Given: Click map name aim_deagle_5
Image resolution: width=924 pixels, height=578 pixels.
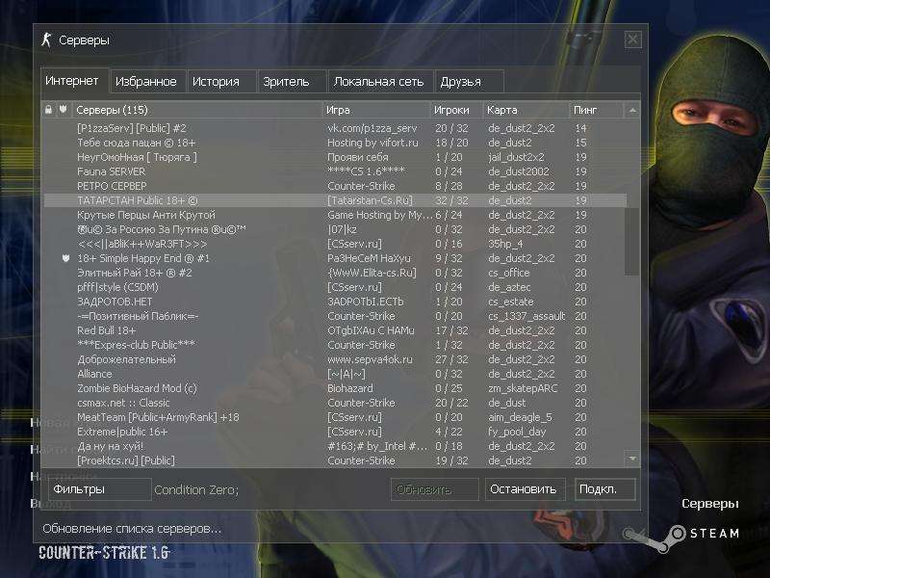Looking at the screenshot, I should point(520,417).
